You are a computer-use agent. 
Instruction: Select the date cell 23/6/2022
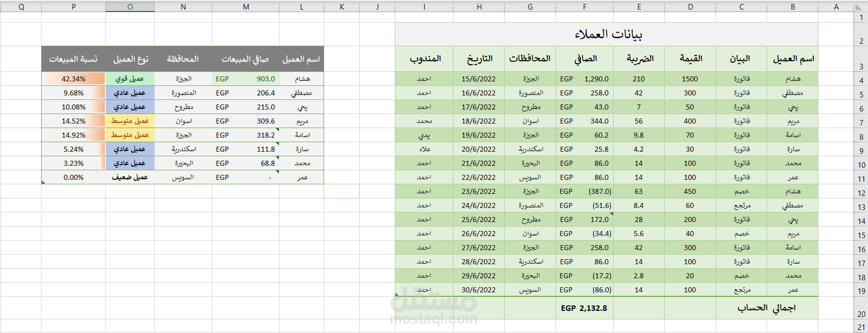(479, 191)
